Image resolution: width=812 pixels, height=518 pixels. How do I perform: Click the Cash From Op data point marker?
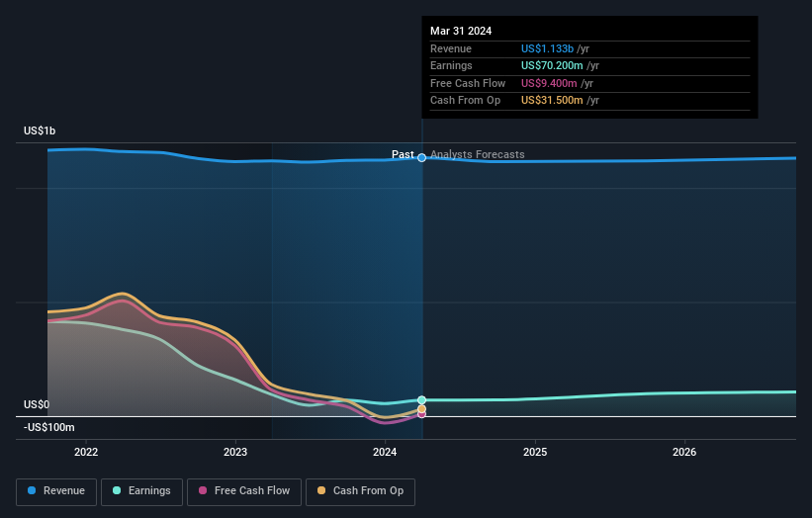coord(421,409)
